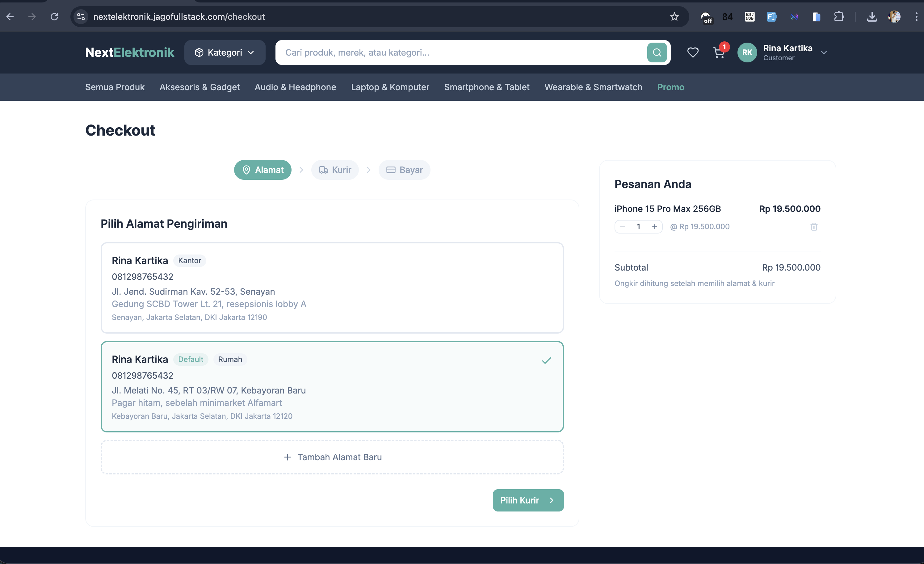Click Tambah Alamat Baru
The height and width of the screenshot is (564, 924).
[x=332, y=457]
